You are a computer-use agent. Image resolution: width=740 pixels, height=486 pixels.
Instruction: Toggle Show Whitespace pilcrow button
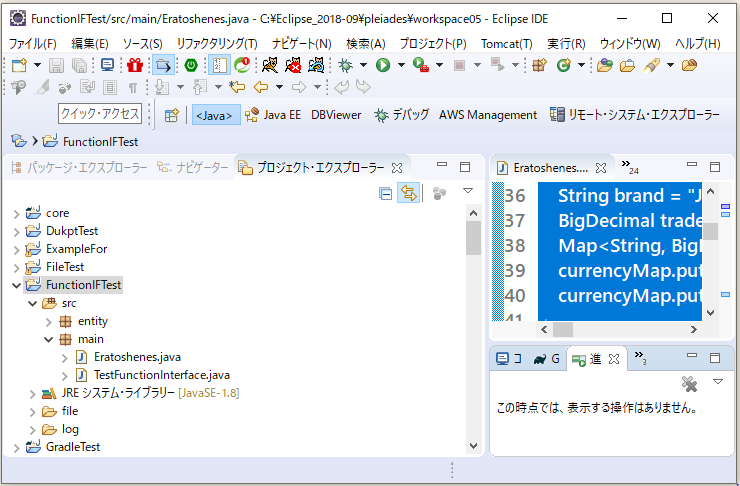point(133,87)
